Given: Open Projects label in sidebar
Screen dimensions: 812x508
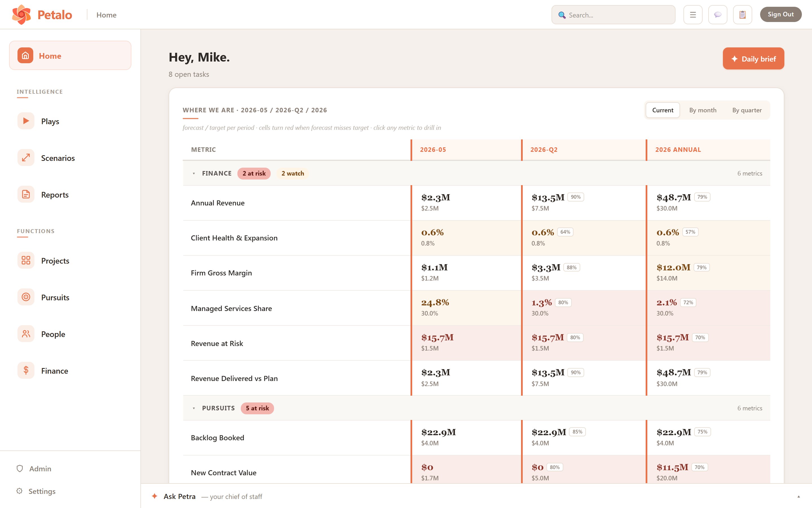Looking at the screenshot, I should [55, 261].
